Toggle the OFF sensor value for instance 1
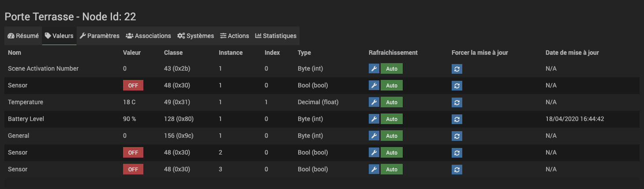The image size is (644, 189). click(133, 86)
